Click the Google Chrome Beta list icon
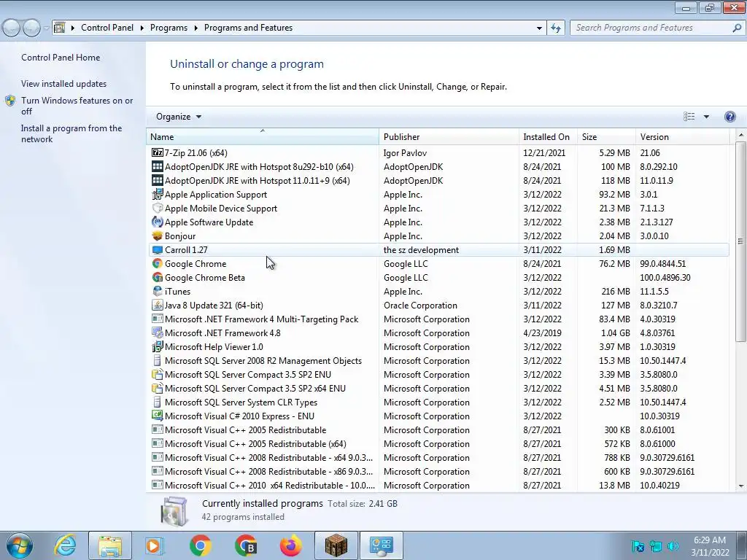Screen dimensions: 747x560 coord(158,278)
